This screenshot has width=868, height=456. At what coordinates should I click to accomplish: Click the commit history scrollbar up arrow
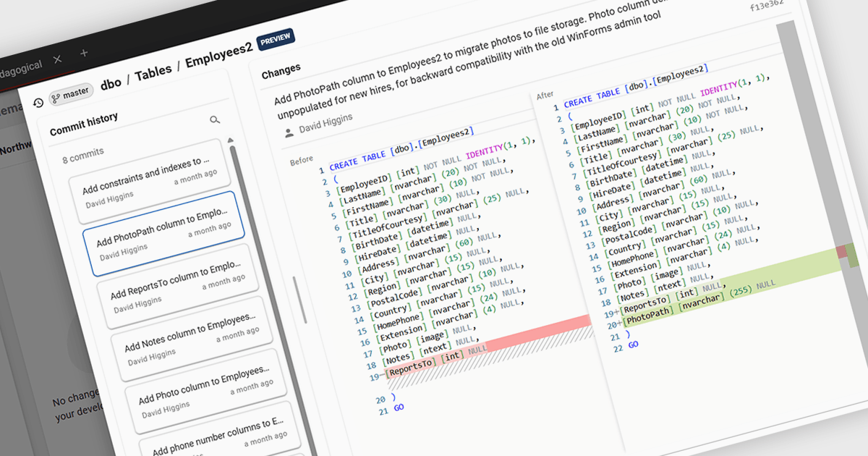tap(231, 139)
